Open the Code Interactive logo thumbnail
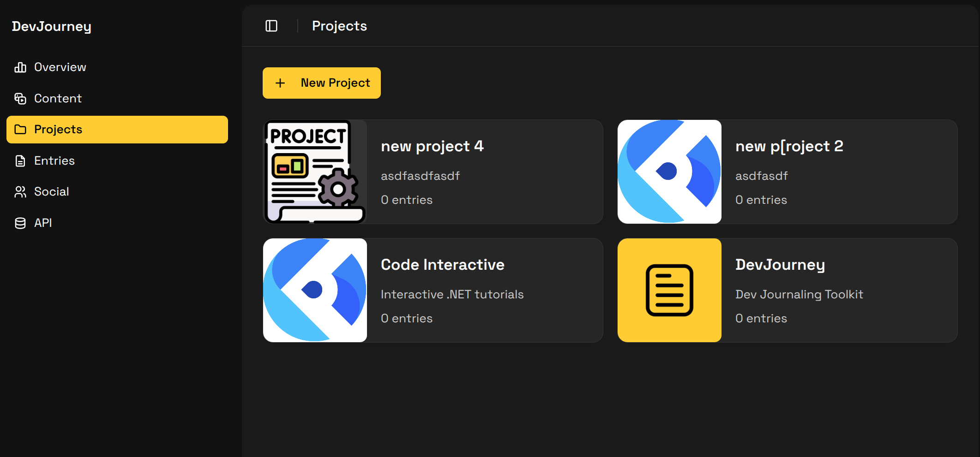The width and height of the screenshot is (980, 457). 315,291
